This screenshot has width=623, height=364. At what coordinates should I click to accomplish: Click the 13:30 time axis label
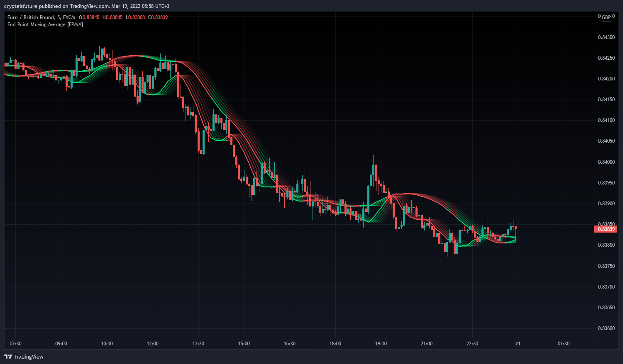(198, 344)
